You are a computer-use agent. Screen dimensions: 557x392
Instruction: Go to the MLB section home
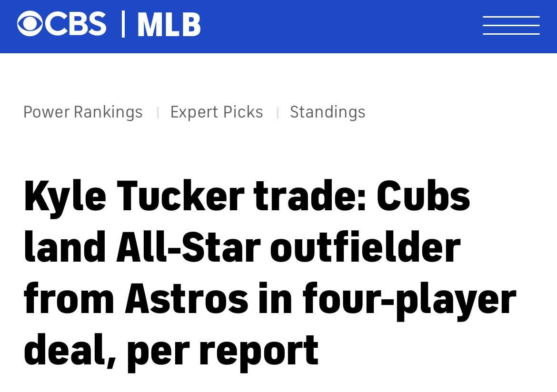coord(169,25)
